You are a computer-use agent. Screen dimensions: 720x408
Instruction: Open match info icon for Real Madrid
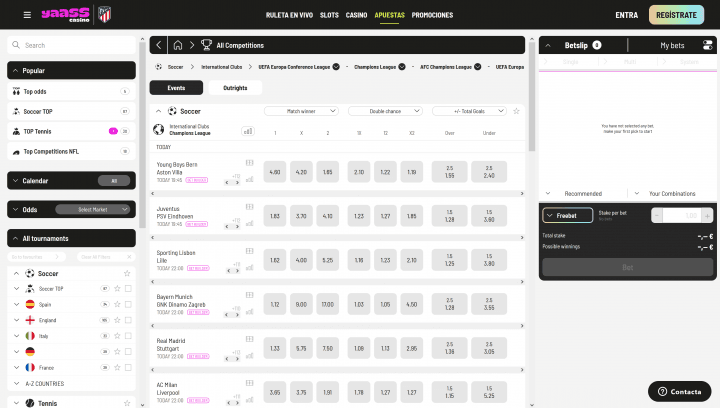click(x=249, y=339)
